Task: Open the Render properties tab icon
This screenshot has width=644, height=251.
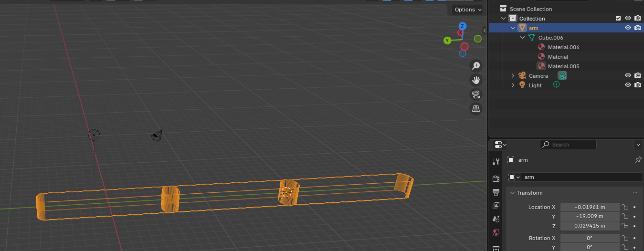Action: pos(496,178)
